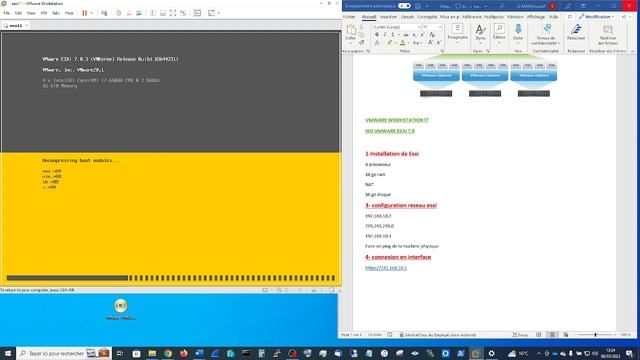640x360 pixels.
Task: Open the ISO VMWARE ESXI 7.0 link
Action: pos(390,131)
